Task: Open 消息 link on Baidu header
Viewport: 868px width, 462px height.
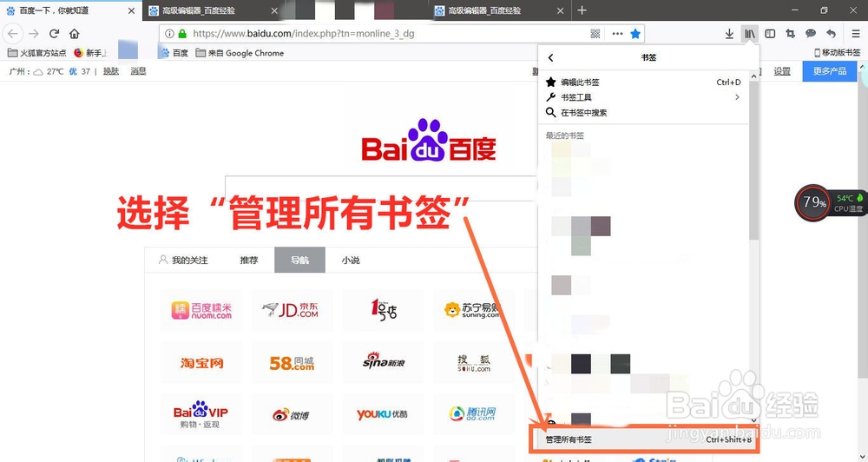Action: pos(138,71)
